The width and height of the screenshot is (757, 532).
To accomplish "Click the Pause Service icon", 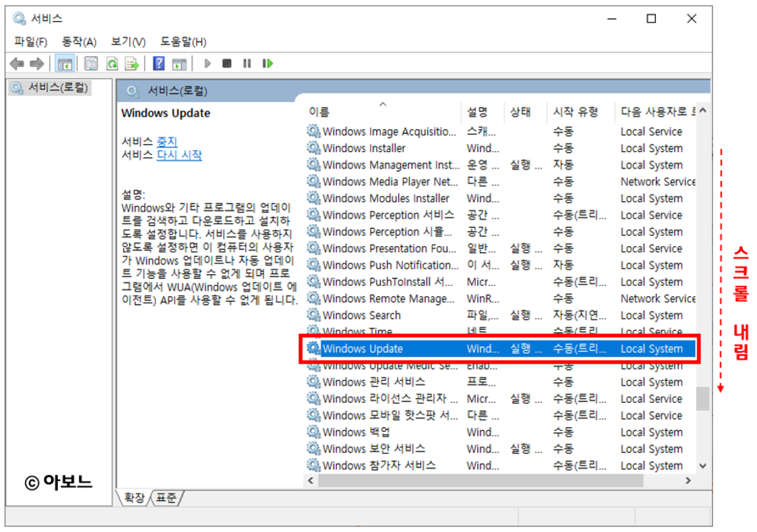I will tap(247, 63).
